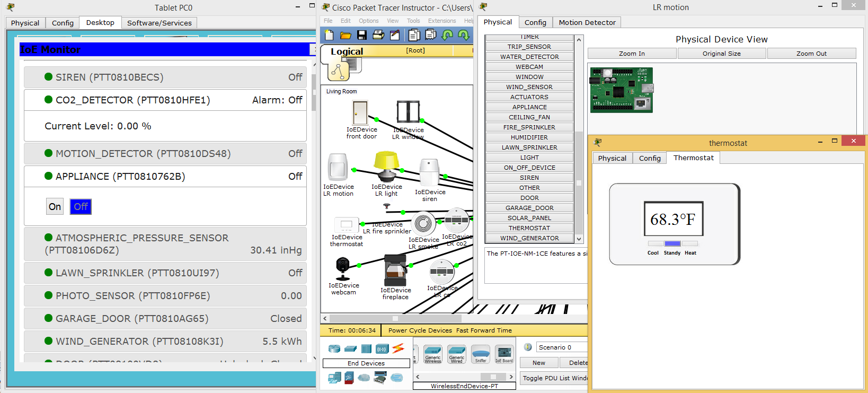Click the scenario info icon
868x393 pixels.
click(528, 347)
